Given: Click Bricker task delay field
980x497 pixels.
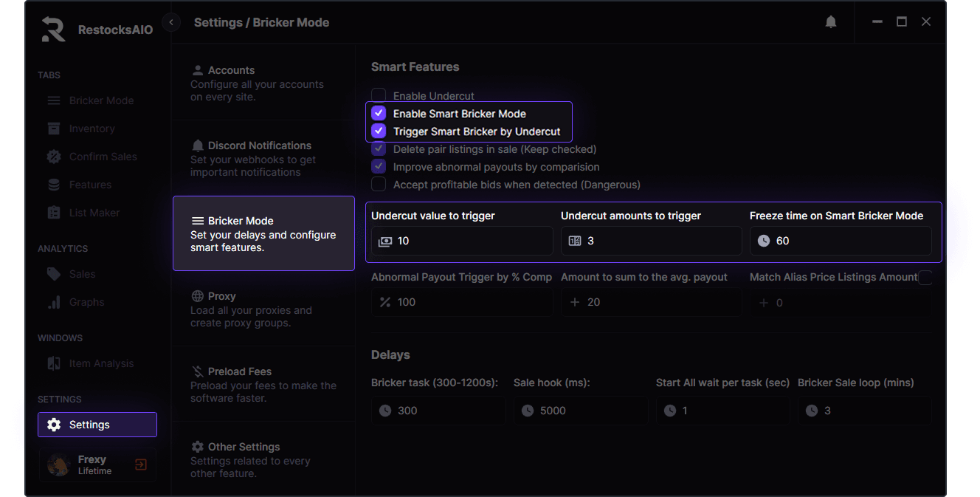Looking at the screenshot, I should 438,411.
